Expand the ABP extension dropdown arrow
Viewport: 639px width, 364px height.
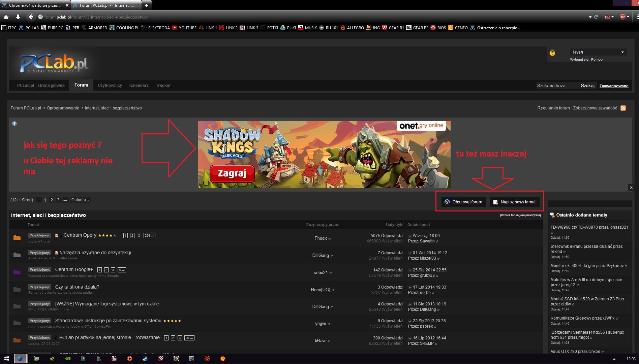(628, 17)
